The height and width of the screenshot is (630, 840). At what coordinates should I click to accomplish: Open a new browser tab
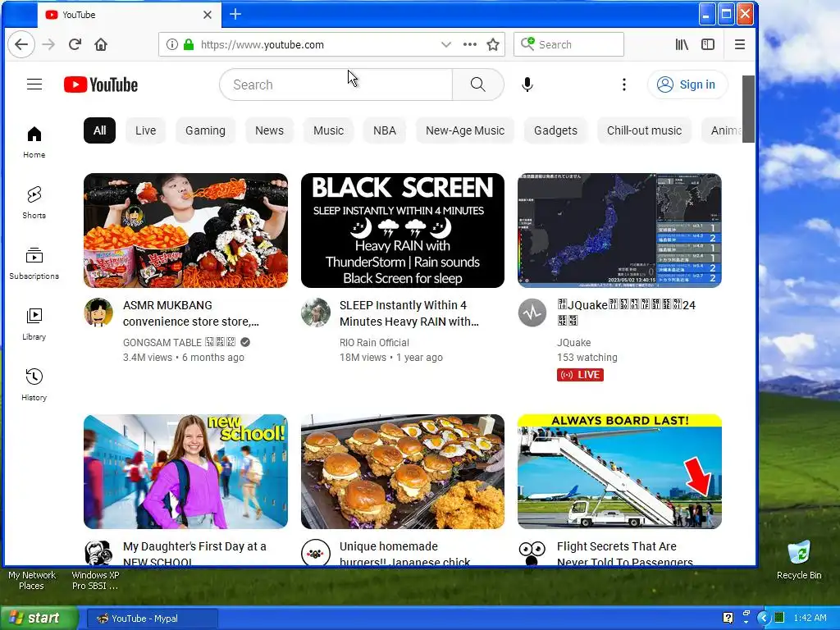pos(235,15)
